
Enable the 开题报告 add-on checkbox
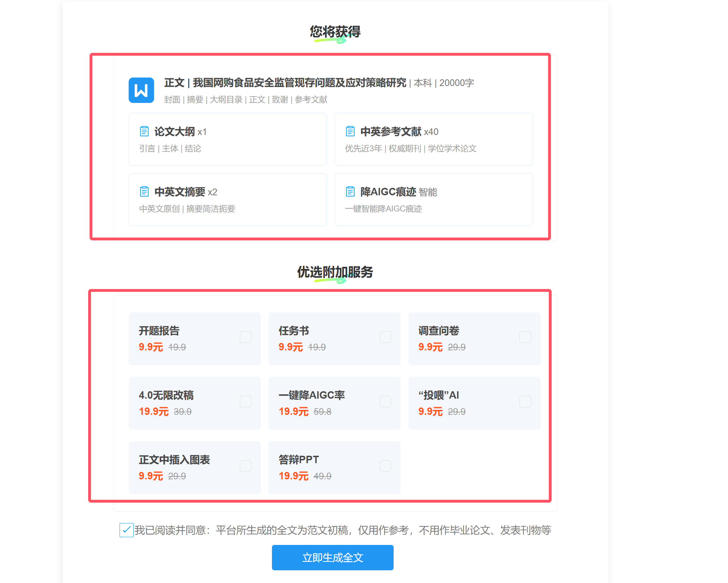(x=245, y=337)
